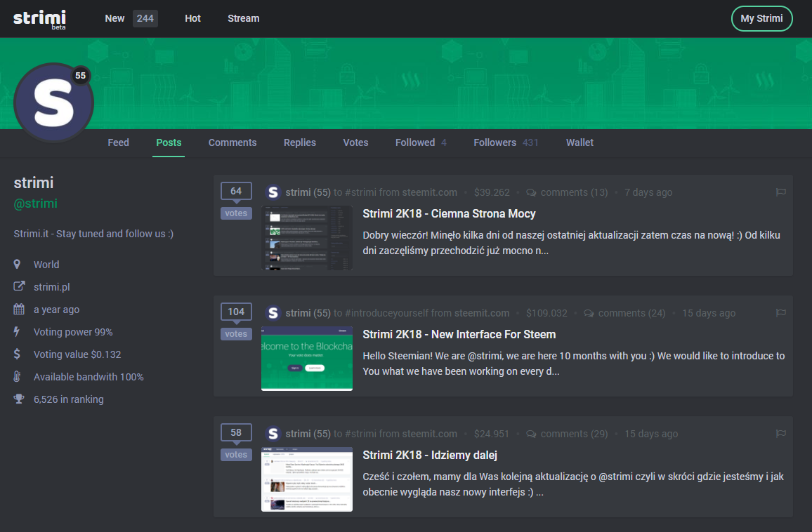The width and height of the screenshot is (812, 532).
Task: Click the 6,526 in ranking text
Action: click(69, 399)
